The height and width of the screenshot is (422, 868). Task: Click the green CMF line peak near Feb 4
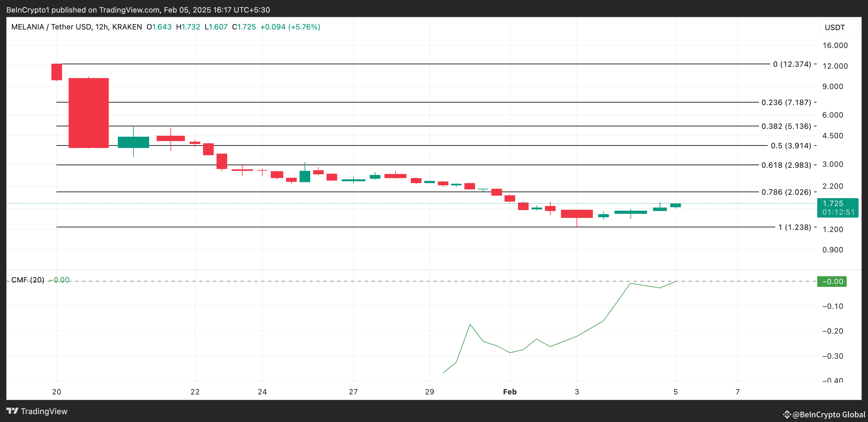(630, 283)
